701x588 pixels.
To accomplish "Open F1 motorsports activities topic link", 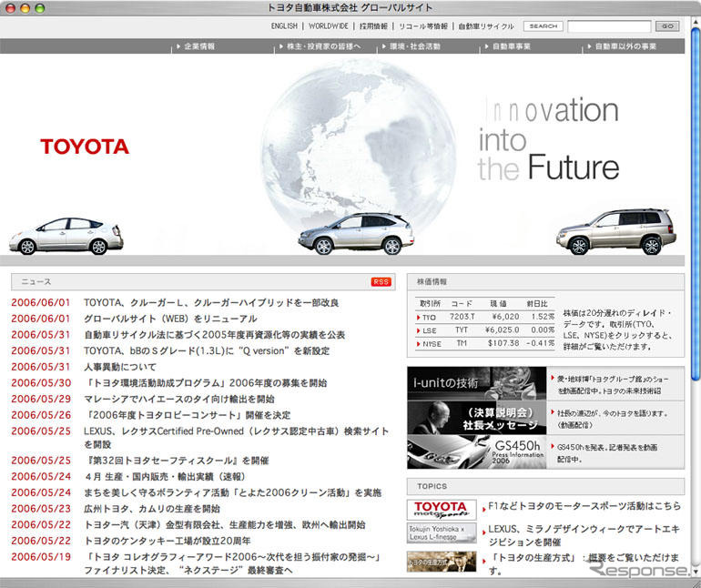I will point(584,506).
